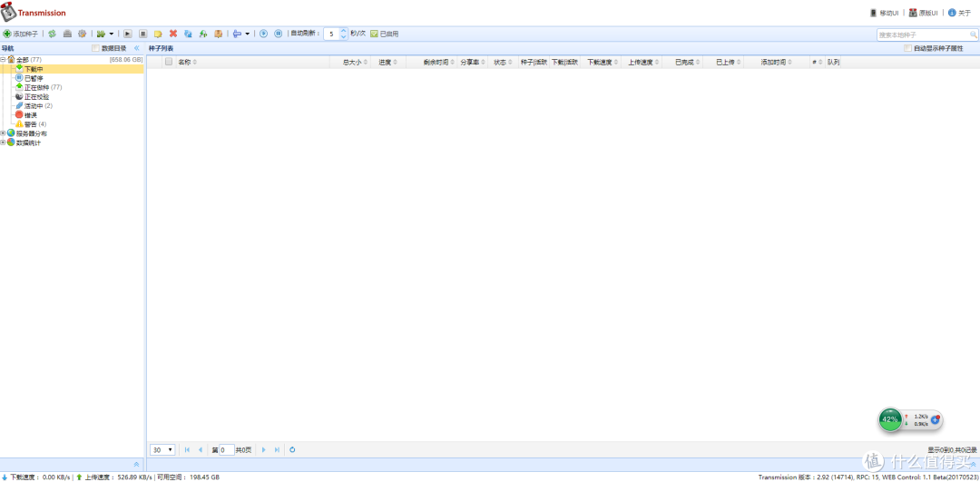Click the pagination refresh icon
980x482 pixels.
click(x=292, y=449)
